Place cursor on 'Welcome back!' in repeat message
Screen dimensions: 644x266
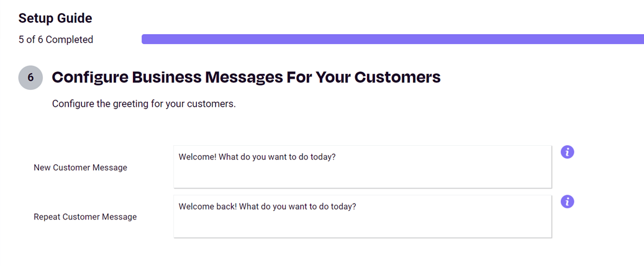208,207
